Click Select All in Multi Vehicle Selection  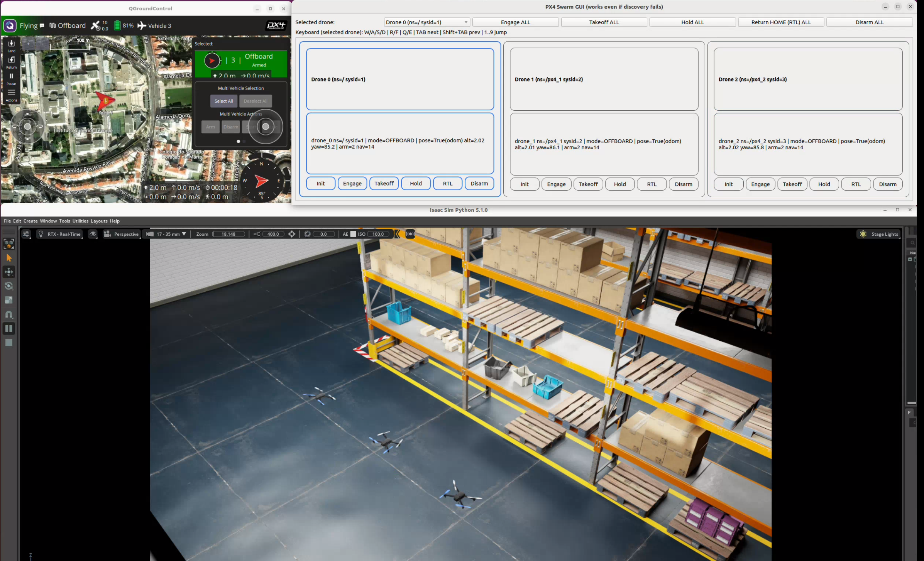pyautogui.click(x=224, y=101)
